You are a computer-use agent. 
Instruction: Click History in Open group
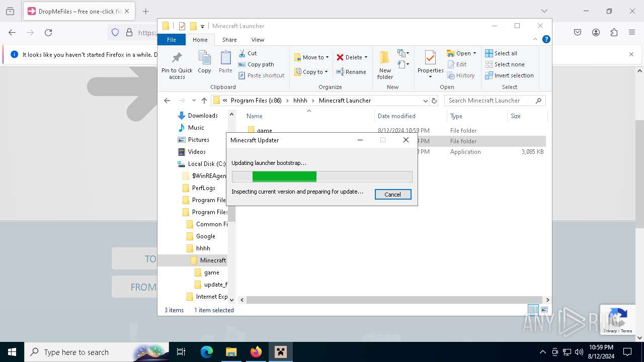460,75
